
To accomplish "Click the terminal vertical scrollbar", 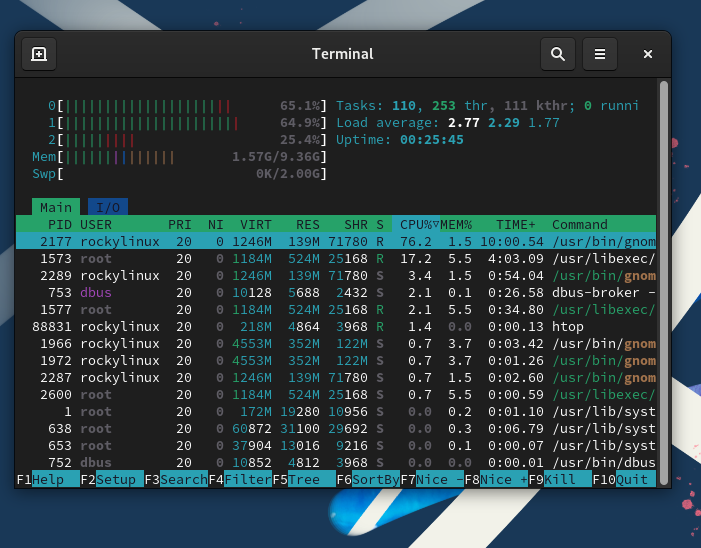I will (662, 280).
